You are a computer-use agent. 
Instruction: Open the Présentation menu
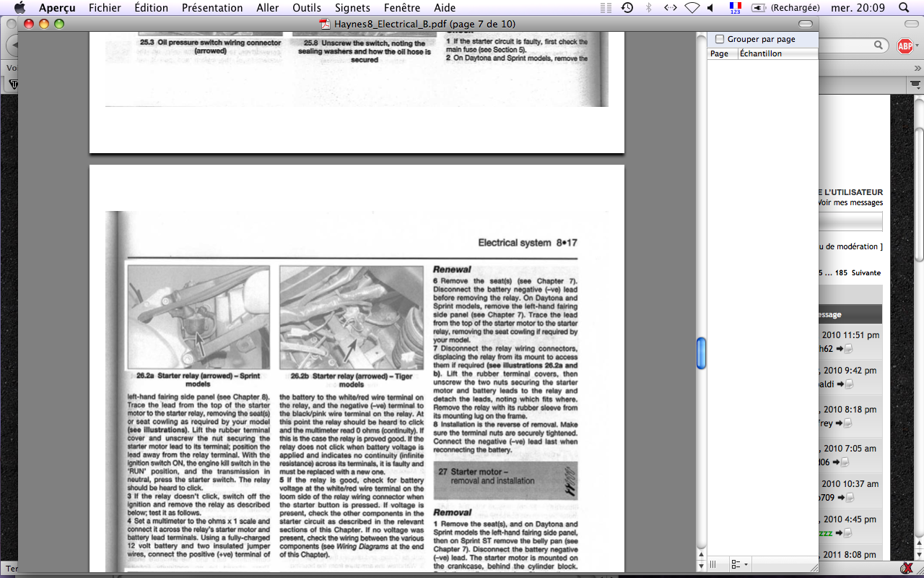pyautogui.click(x=212, y=8)
